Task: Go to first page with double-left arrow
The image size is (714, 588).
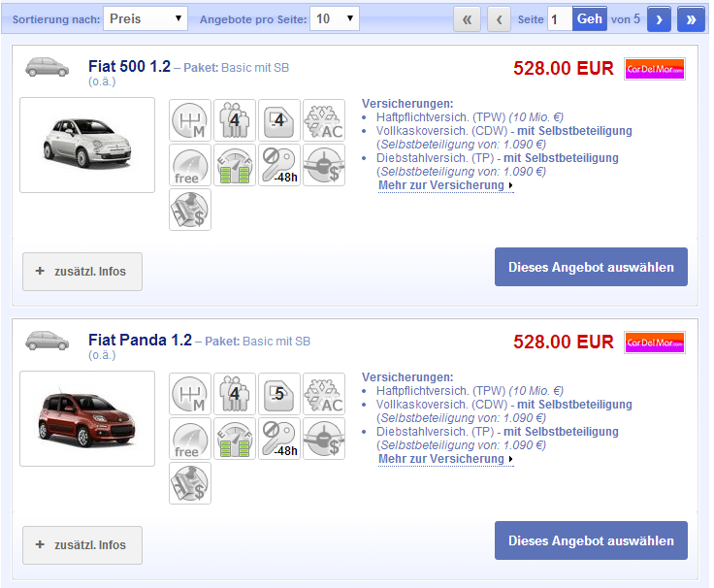Action: (x=467, y=19)
